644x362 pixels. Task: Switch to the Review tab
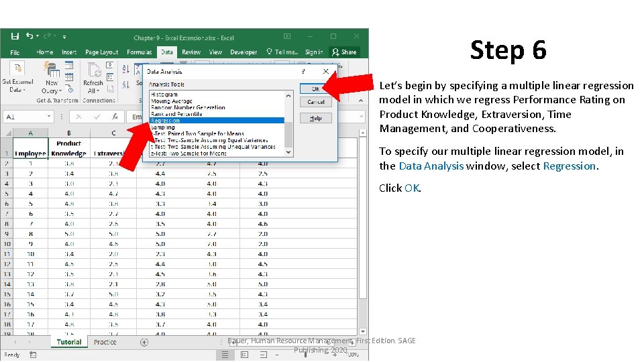[191, 52]
